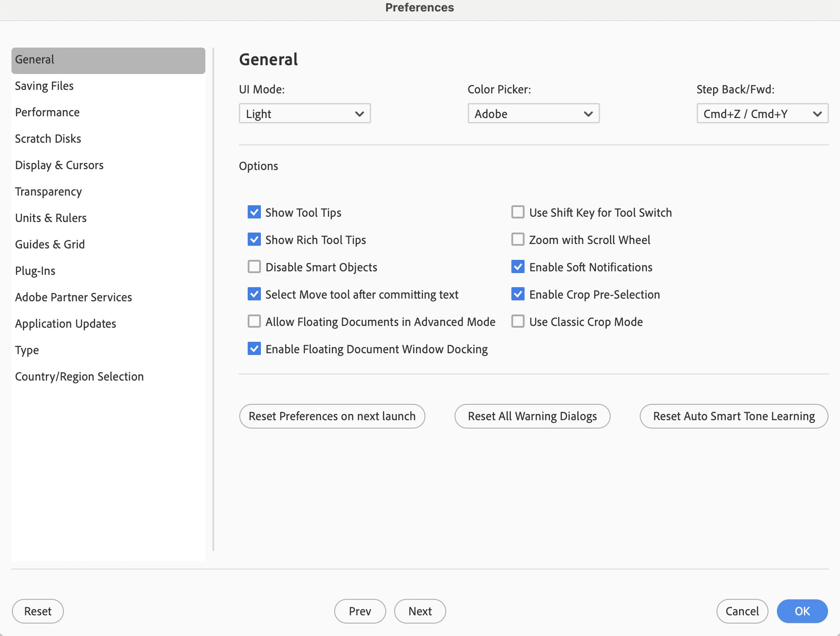Click Reset Preferences on next launch
Screen dimensions: 840x636
coord(332,416)
